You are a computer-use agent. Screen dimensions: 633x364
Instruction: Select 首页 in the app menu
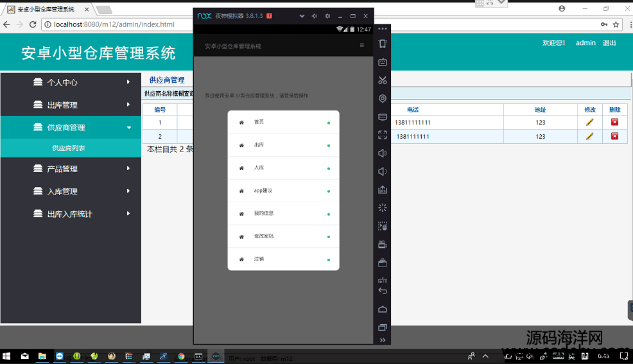[283, 122]
